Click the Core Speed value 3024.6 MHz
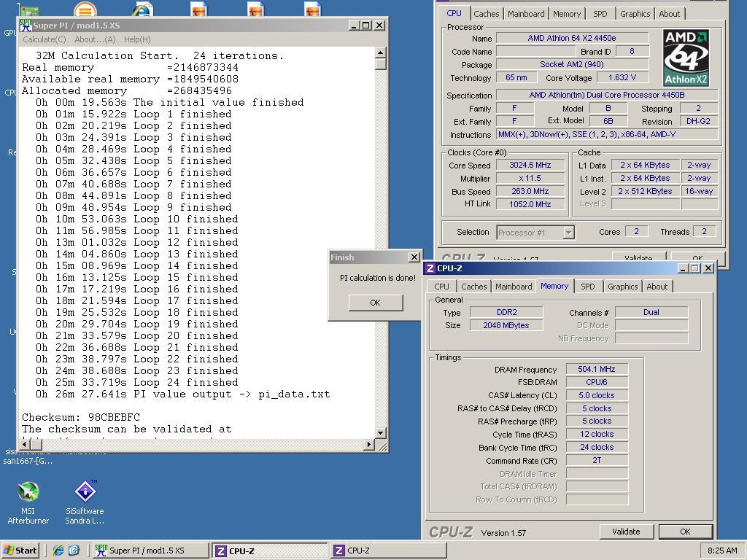This screenshot has width=747, height=560. (530, 166)
